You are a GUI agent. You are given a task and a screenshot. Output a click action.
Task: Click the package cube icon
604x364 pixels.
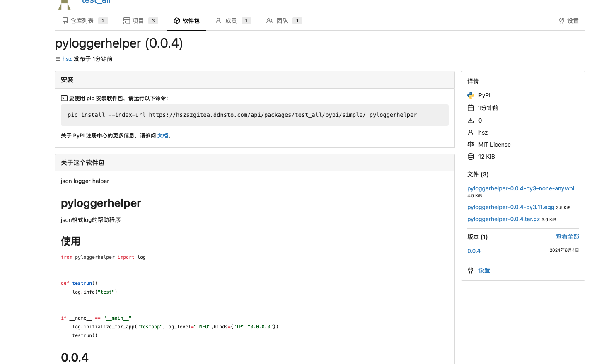(177, 21)
